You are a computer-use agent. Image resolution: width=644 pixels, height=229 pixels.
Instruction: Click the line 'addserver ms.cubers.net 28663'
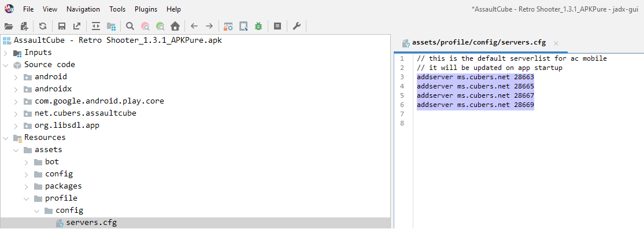tap(475, 77)
